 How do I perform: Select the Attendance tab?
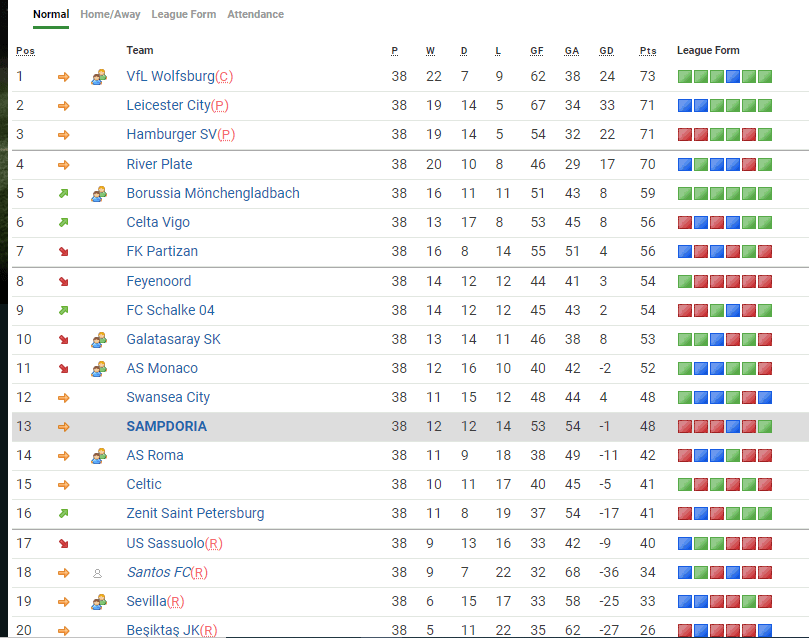[255, 14]
